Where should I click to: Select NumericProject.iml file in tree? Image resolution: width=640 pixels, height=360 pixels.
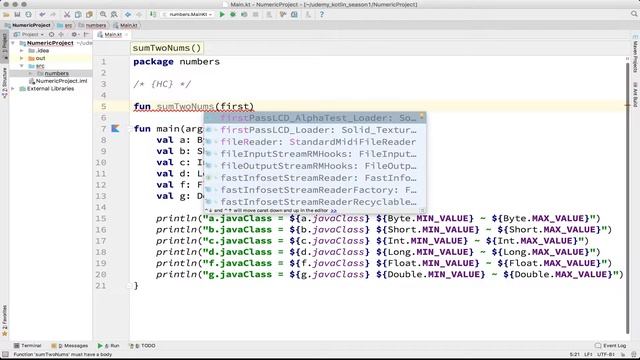click(x=58, y=81)
